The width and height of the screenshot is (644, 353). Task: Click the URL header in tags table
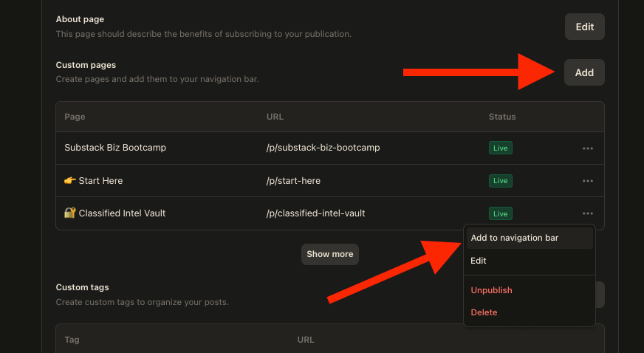click(x=306, y=340)
